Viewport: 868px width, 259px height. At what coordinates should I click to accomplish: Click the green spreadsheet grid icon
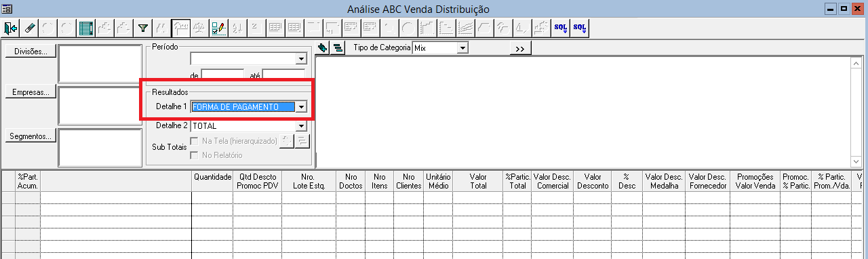[85, 28]
